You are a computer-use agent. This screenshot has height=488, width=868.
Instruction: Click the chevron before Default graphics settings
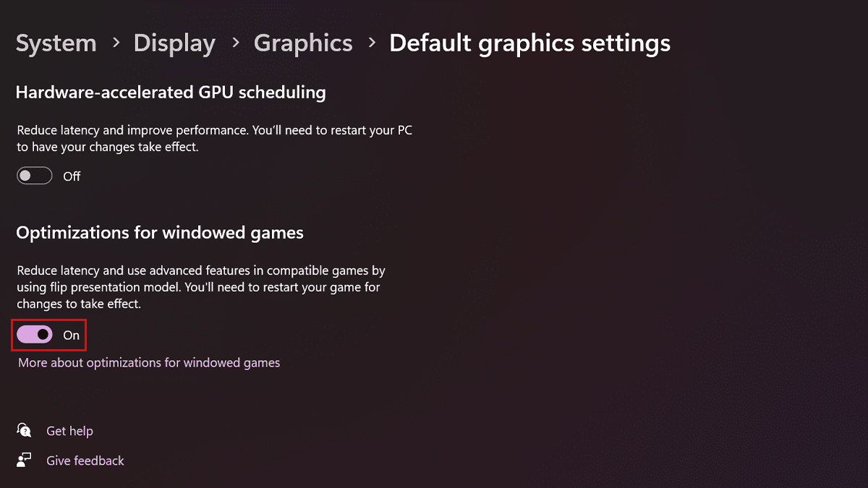point(372,43)
